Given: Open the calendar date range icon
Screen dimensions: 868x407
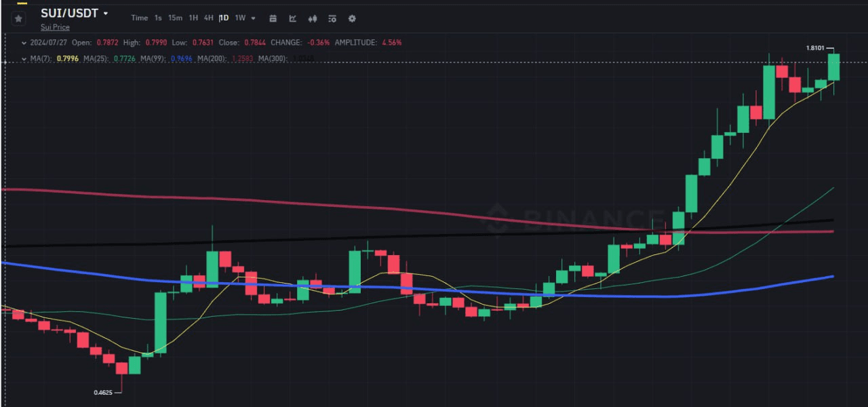Looking at the screenshot, I should pos(273,18).
